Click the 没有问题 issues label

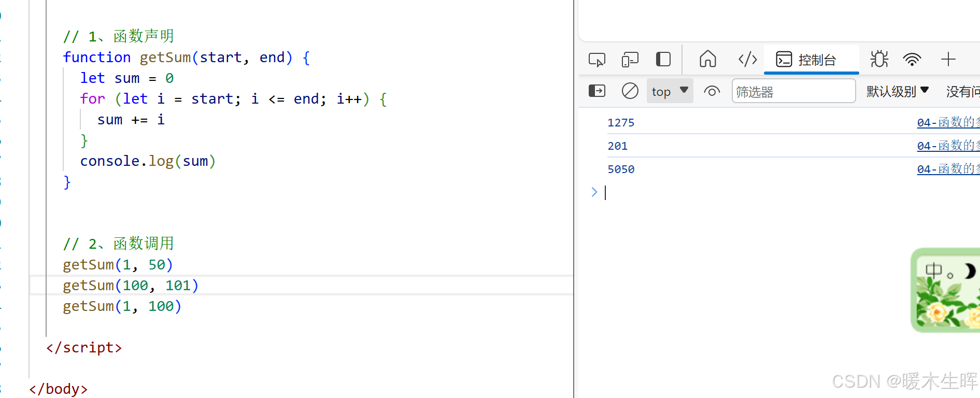963,92
